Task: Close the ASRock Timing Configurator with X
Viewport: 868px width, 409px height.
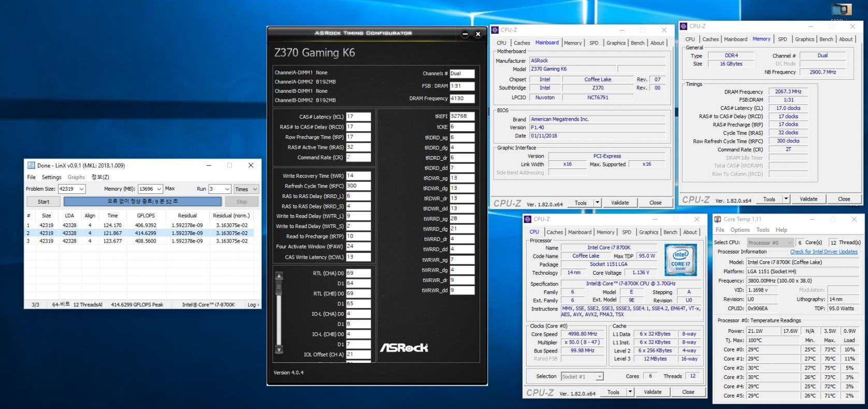Action: point(478,34)
